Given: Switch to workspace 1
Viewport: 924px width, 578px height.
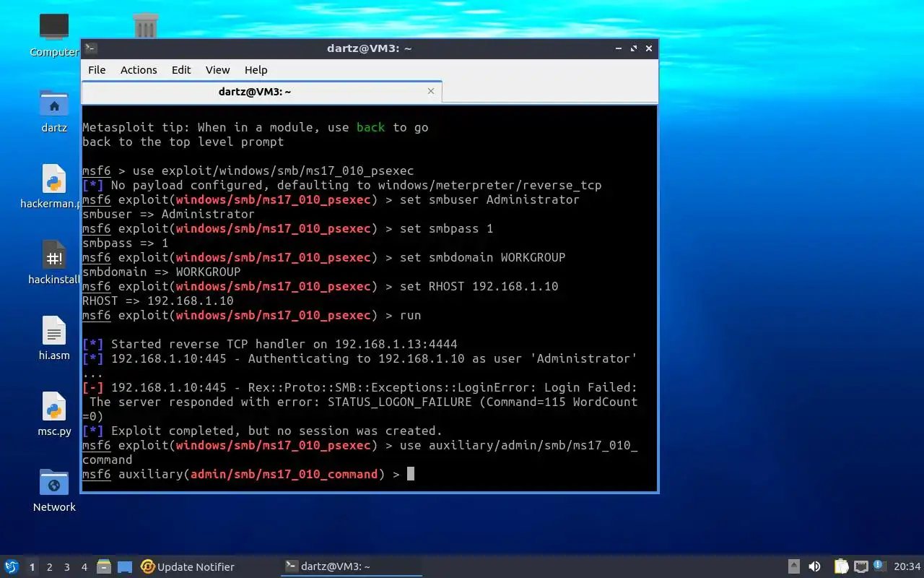Looking at the screenshot, I should point(32,567).
